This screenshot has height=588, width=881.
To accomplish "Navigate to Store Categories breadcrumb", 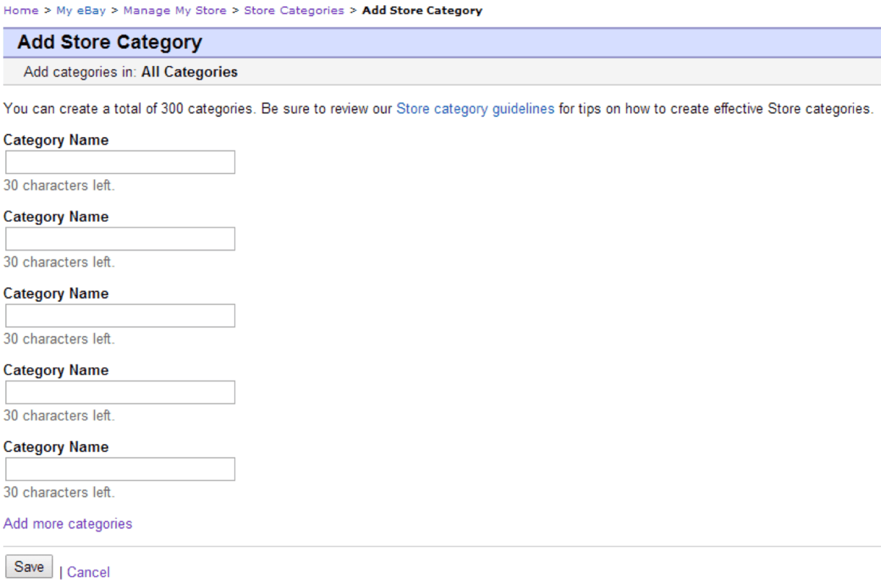I will coord(294,10).
